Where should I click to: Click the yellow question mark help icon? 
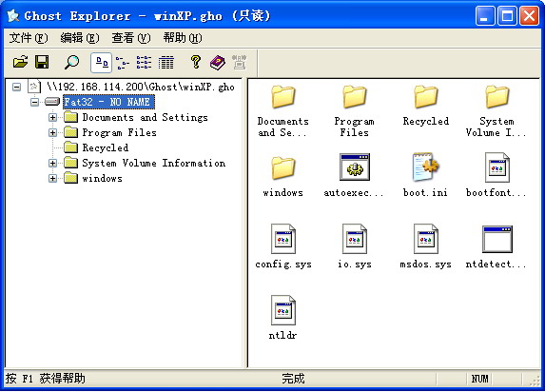pyautogui.click(x=196, y=63)
